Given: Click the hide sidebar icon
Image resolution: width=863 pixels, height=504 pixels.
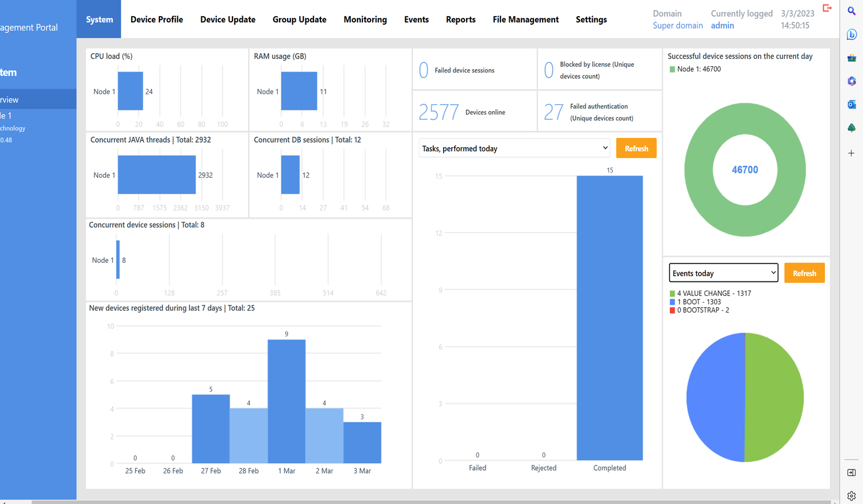Looking at the screenshot, I should click(851, 472).
